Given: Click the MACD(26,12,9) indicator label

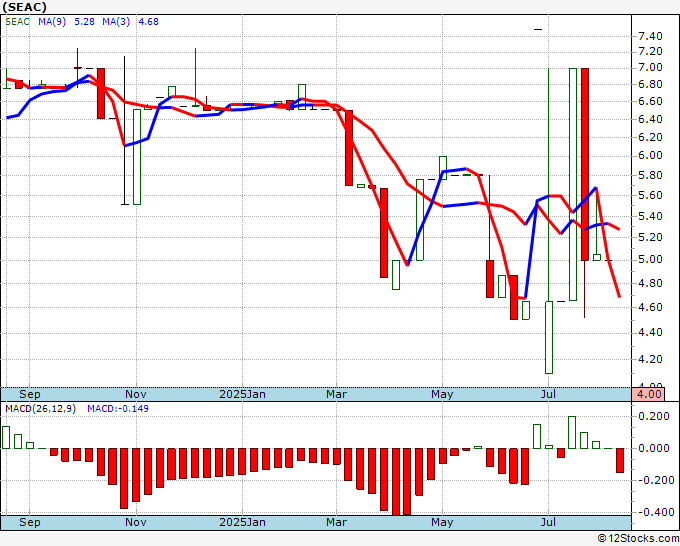Looking at the screenshot, I should [41, 409].
